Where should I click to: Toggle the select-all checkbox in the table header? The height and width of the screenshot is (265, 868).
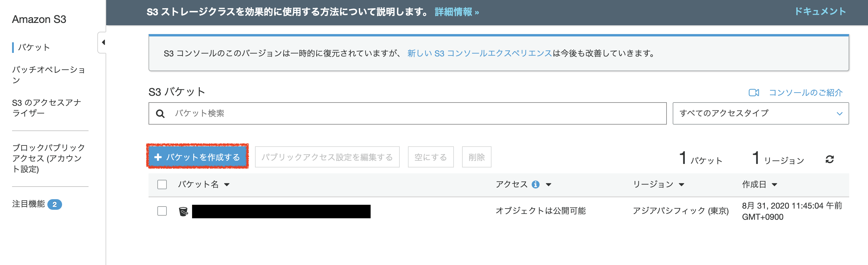point(162,185)
